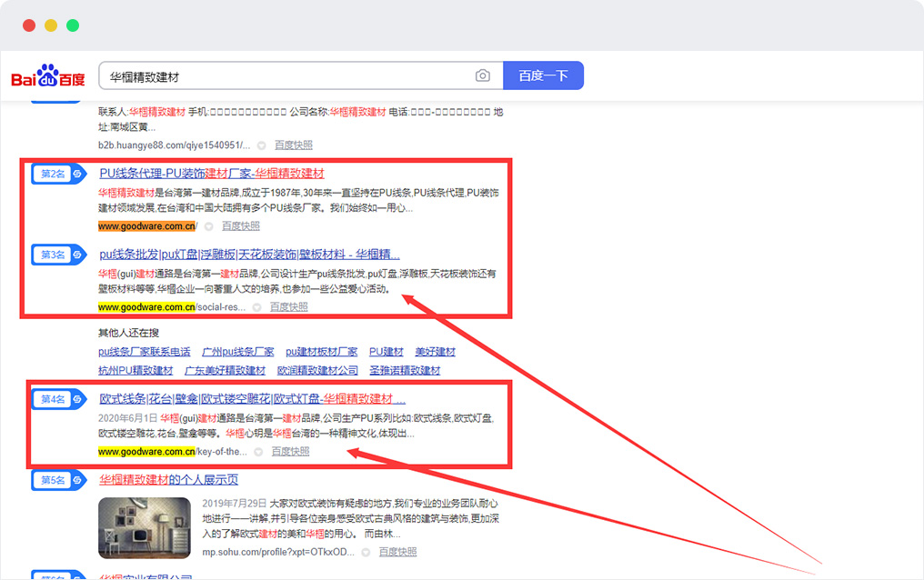Search related term pu建材板材厂家
This screenshot has height=580, width=924.
tap(322, 352)
